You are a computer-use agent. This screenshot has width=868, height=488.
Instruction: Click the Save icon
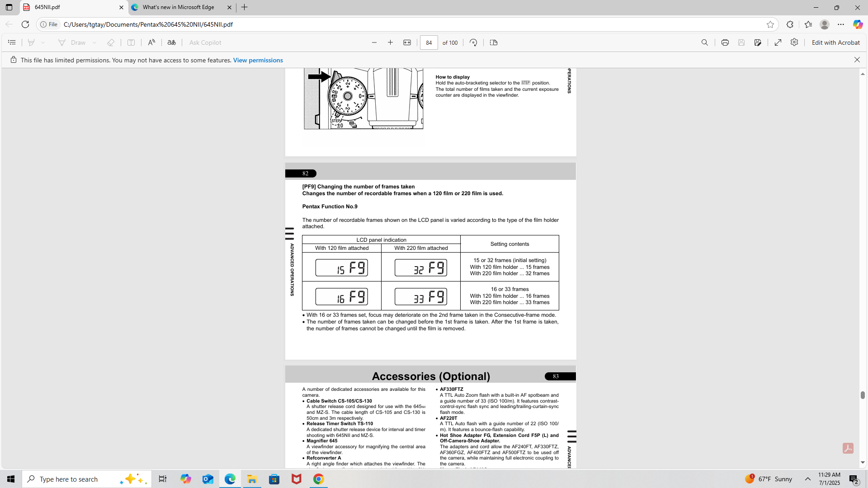pos(741,42)
